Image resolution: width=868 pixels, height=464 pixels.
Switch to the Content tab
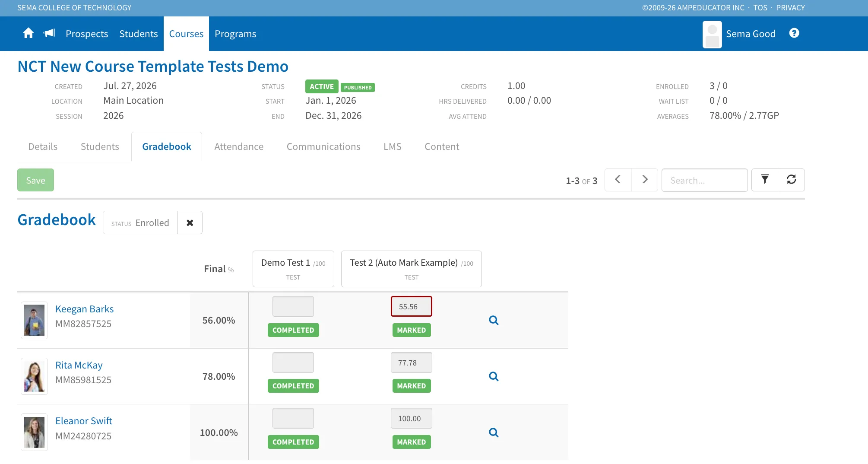(x=442, y=146)
